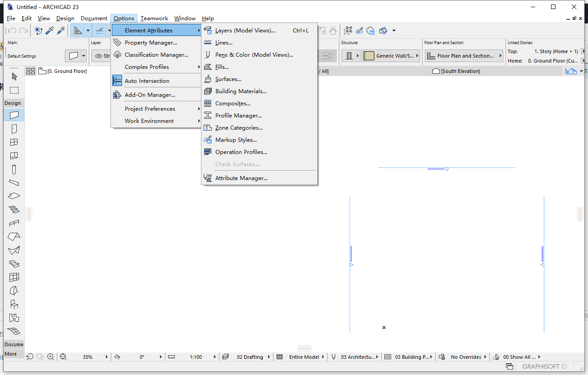This screenshot has width=588, height=375.
Task: Select the Railing tool
Action: [x=14, y=223]
